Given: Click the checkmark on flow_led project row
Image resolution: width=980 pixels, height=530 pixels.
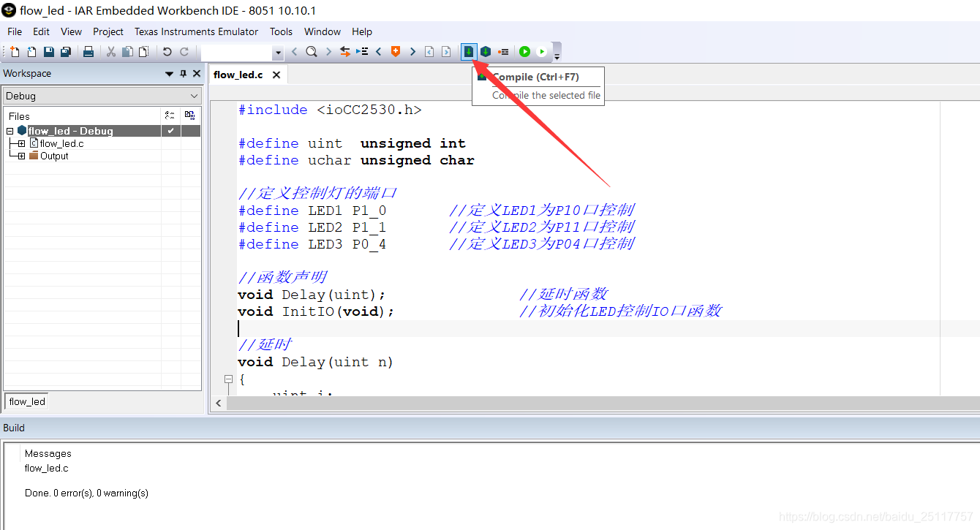Looking at the screenshot, I should [x=170, y=131].
